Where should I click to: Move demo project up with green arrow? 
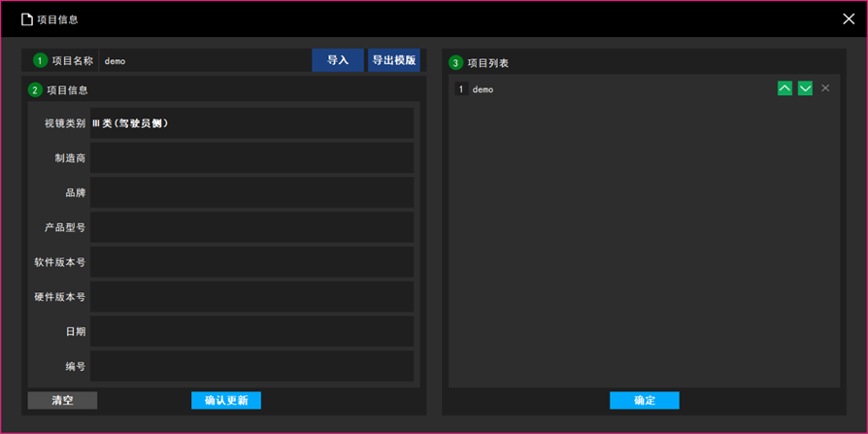[x=785, y=88]
